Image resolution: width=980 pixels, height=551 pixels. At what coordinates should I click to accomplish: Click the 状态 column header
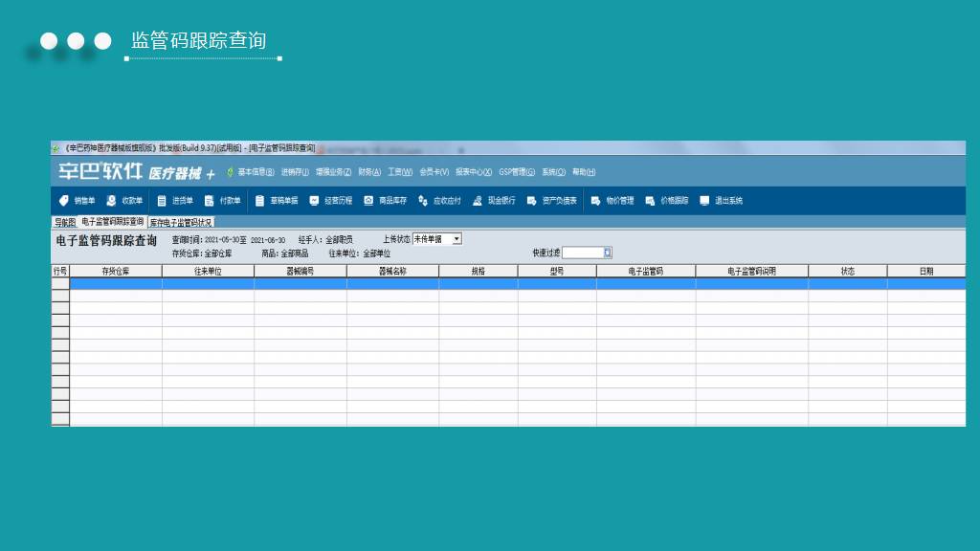848,271
